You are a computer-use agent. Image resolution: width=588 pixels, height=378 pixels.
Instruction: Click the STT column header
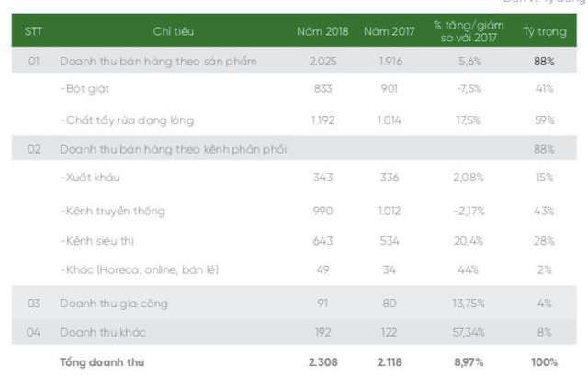click(x=34, y=32)
